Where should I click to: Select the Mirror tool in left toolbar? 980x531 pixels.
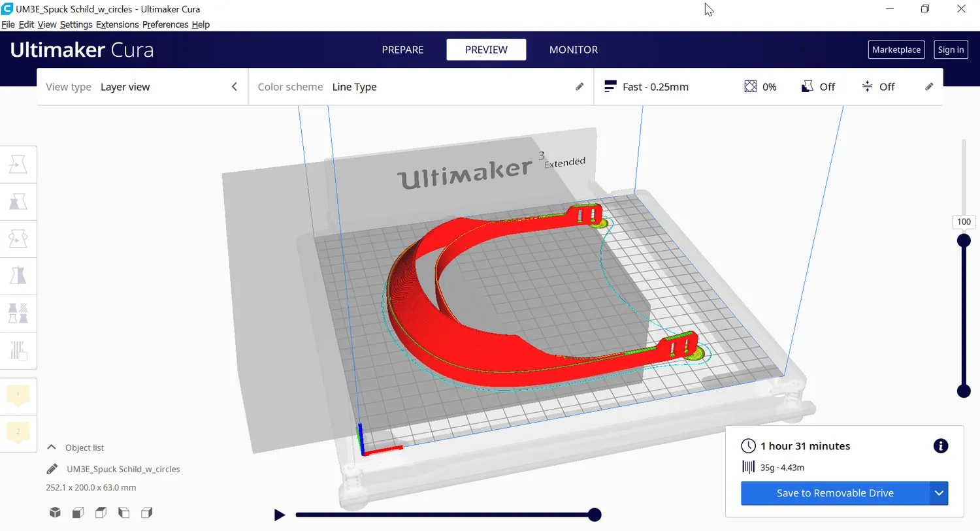18,276
